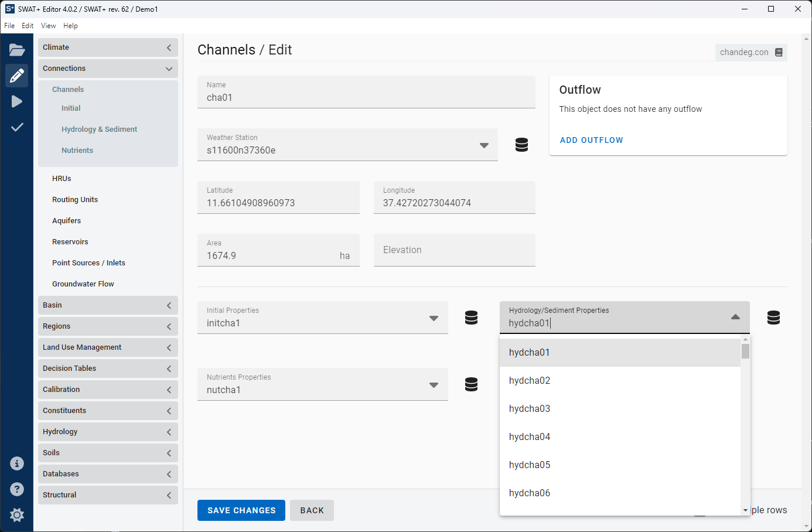This screenshot has width=812, height=532.
Task: Click the dropdown list scrollbar thumb
Action: [x=745, y=351]
